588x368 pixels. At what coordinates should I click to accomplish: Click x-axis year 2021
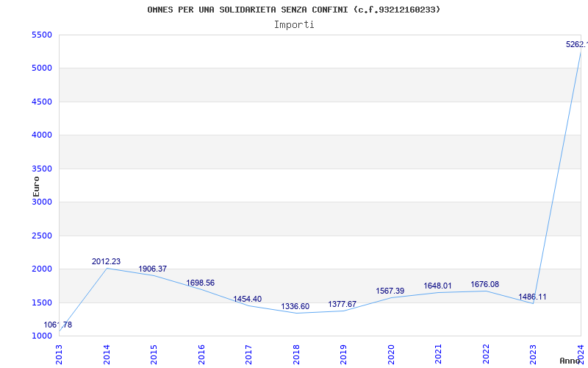[x=438, y=354]
